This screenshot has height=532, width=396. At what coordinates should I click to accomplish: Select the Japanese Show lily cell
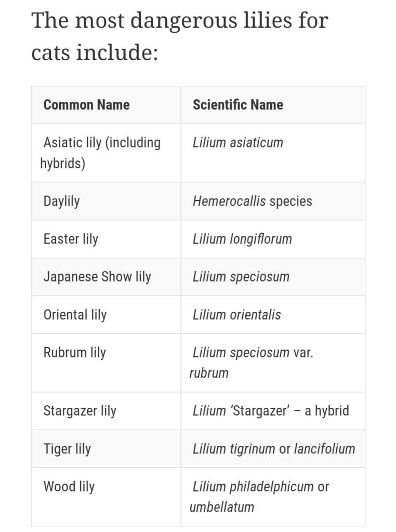click(x=97, y=277)
